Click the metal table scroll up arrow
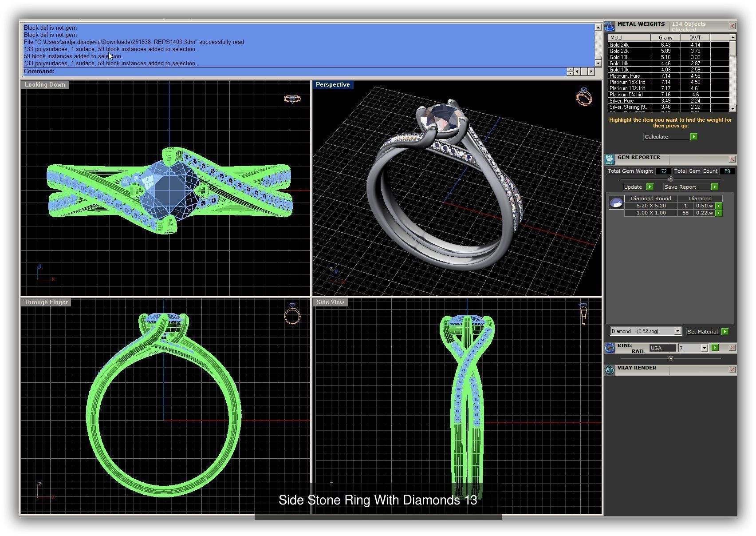This screenshot has width=756, height=536. click(732, 37)
